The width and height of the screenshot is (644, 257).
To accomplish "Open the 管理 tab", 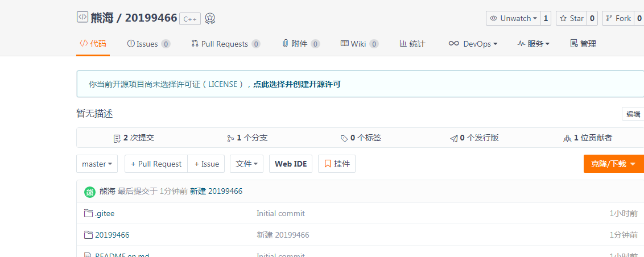I will click(583, 44).
